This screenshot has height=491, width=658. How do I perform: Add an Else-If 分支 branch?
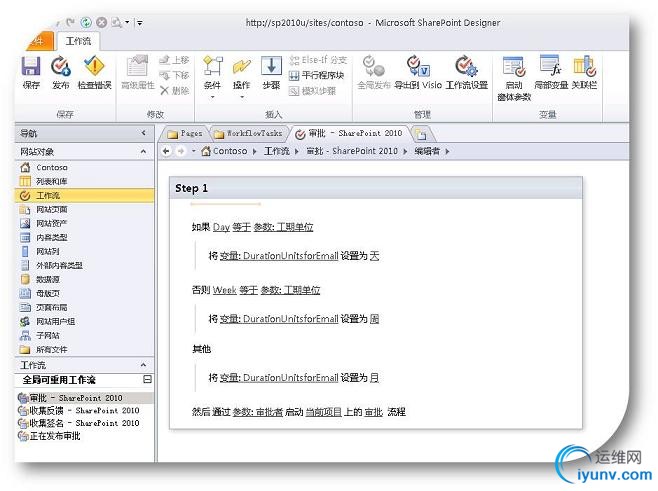(x=318, y=60)
